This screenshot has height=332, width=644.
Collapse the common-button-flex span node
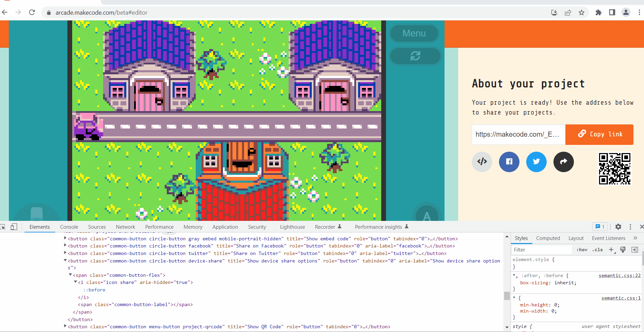click(x=70, y=275)
